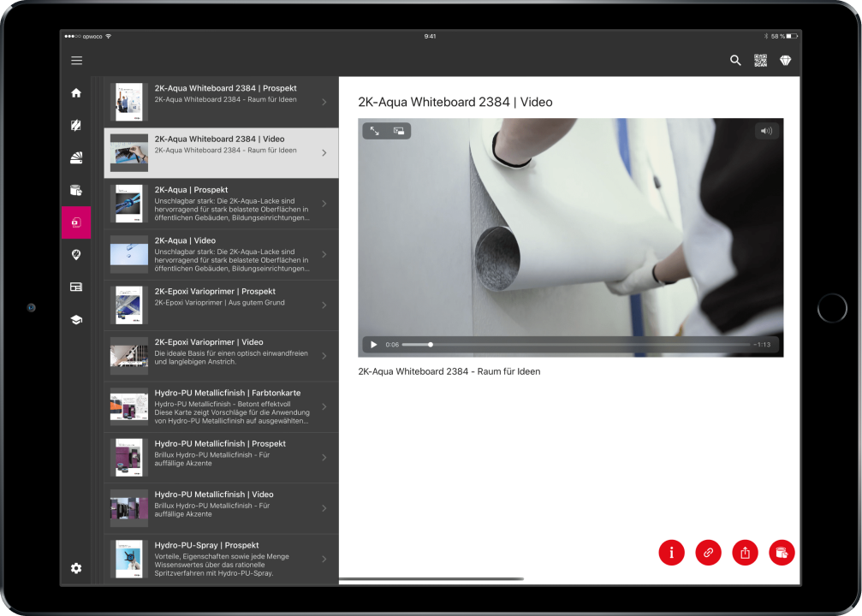The width and height of the screenshot is (862, 616).
Task: Open the Hydro-PU Metallicfinish Video chevron
Action: [x=324, y=508]
